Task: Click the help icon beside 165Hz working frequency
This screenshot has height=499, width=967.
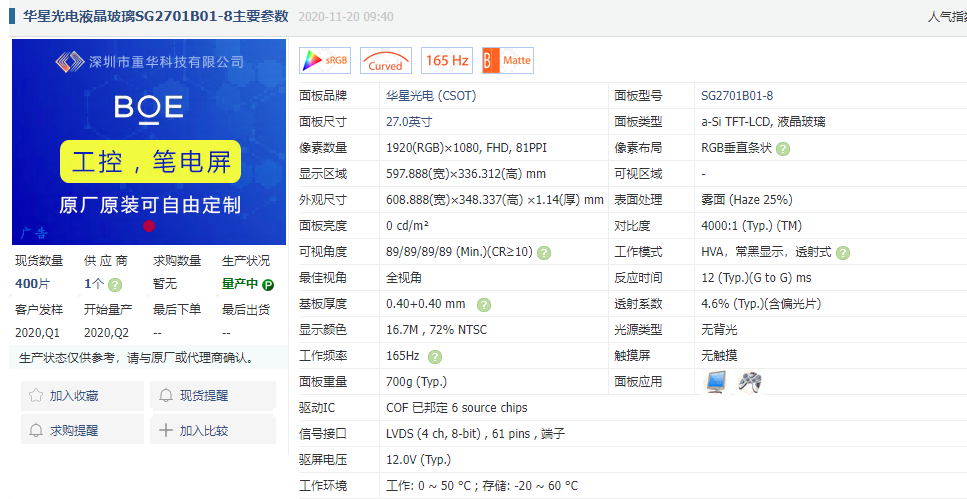Action: (435, 357)
